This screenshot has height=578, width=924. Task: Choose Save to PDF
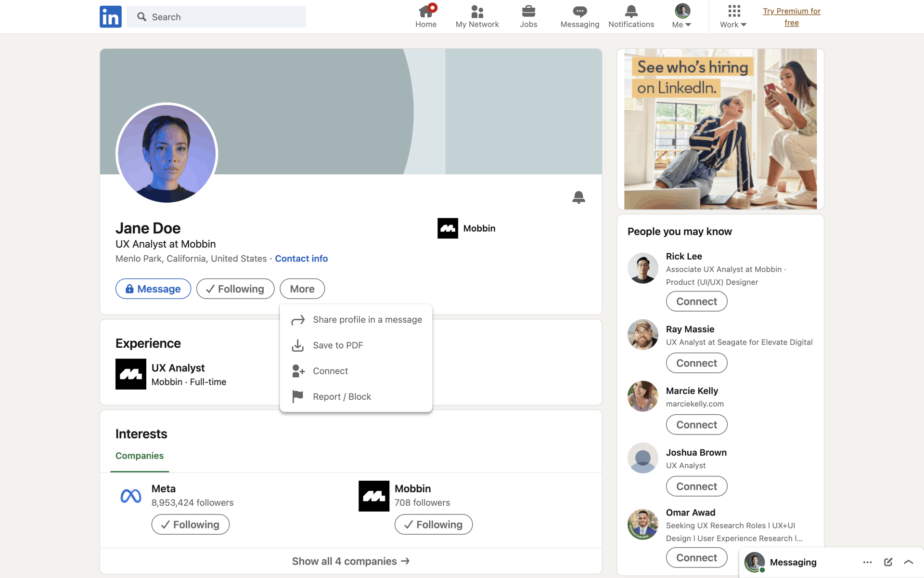coord(356,345)
